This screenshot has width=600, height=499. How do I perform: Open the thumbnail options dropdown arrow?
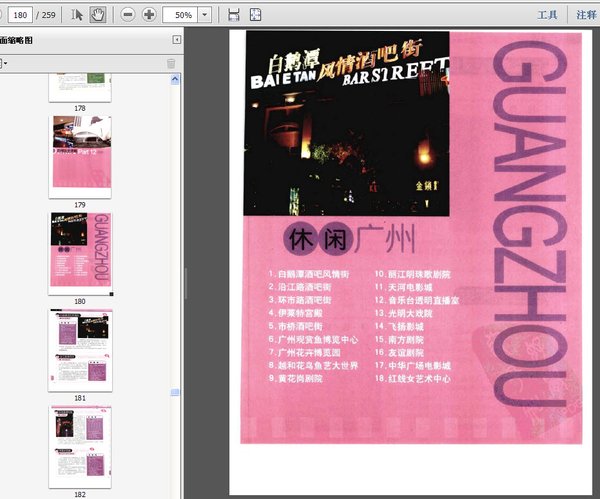5,63
